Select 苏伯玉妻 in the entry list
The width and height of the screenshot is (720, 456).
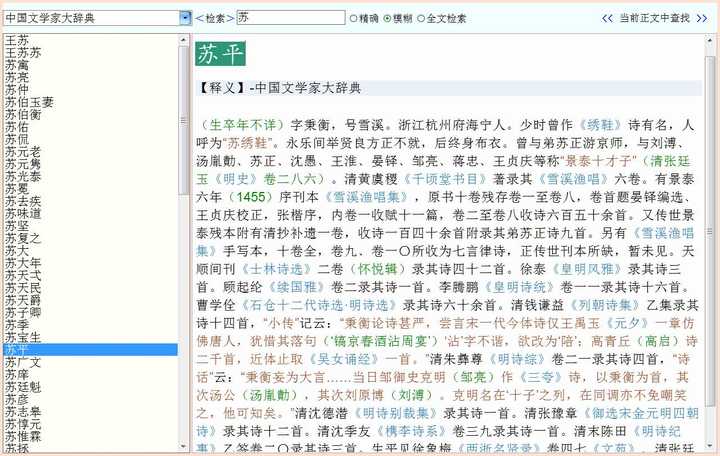29,102
